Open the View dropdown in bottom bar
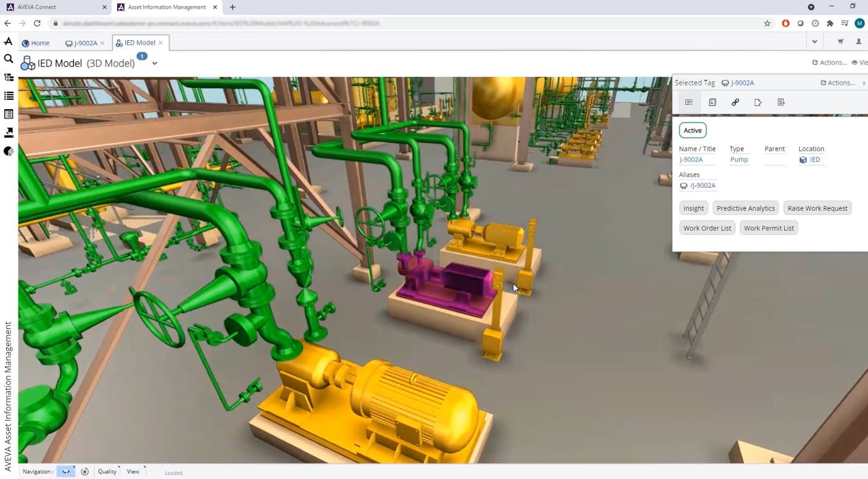 (x=133, y=472)
